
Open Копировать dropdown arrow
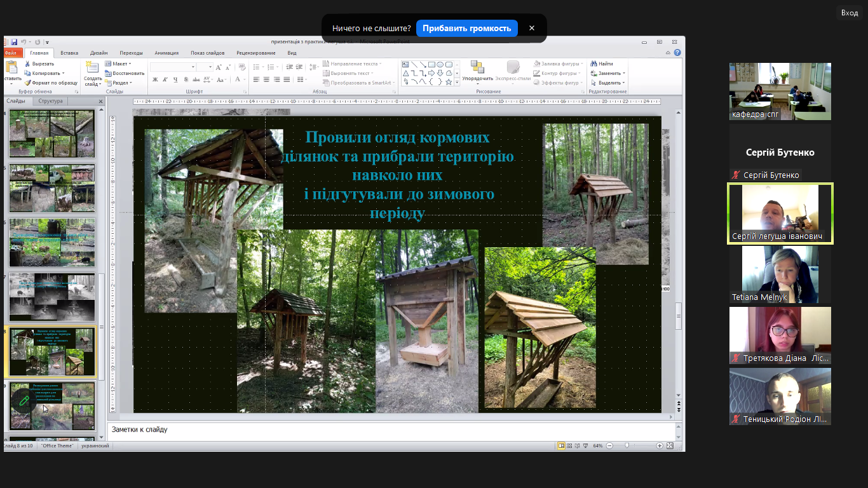click(x=64, y=73)
